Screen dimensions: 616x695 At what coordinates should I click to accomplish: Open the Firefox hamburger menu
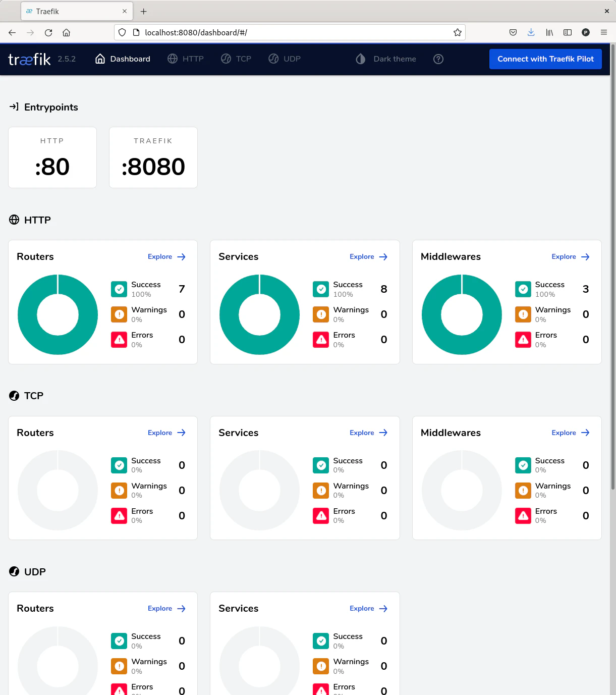click(x=603, y=32)
